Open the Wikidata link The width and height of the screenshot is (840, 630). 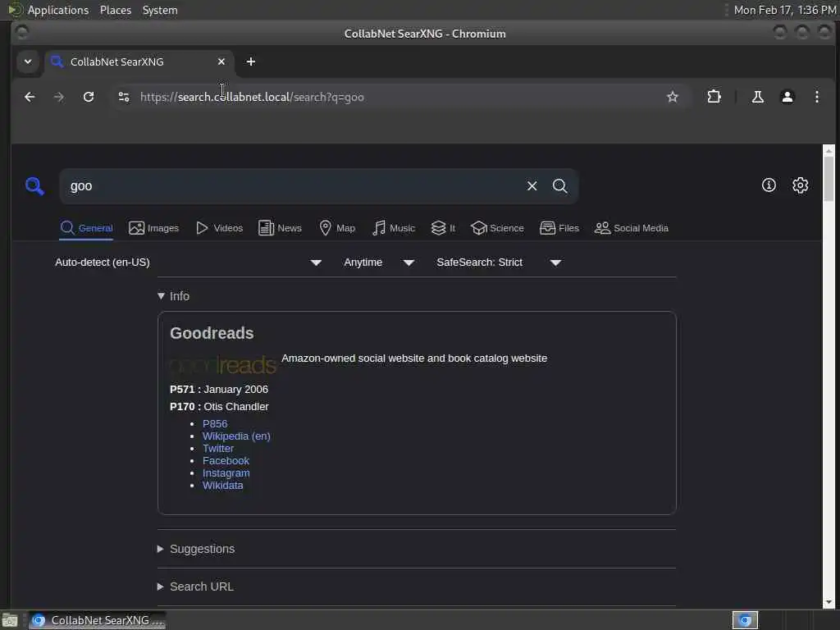click(222, 486)
